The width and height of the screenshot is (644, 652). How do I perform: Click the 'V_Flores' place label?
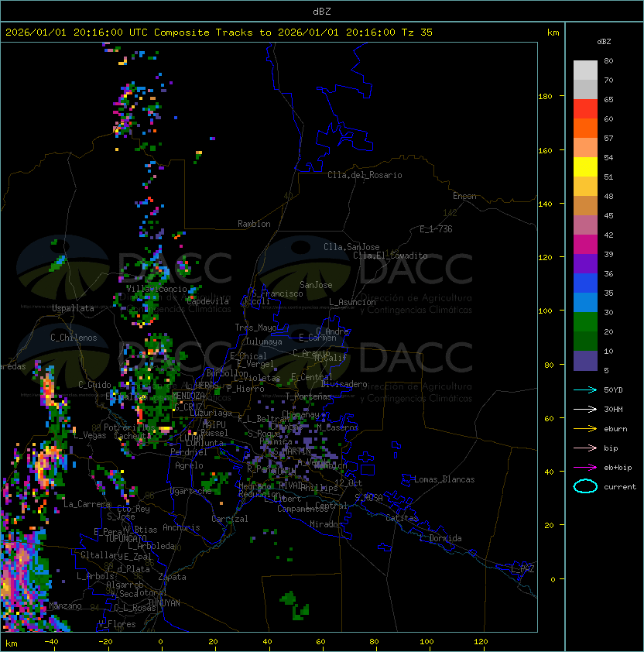[117, 624]
